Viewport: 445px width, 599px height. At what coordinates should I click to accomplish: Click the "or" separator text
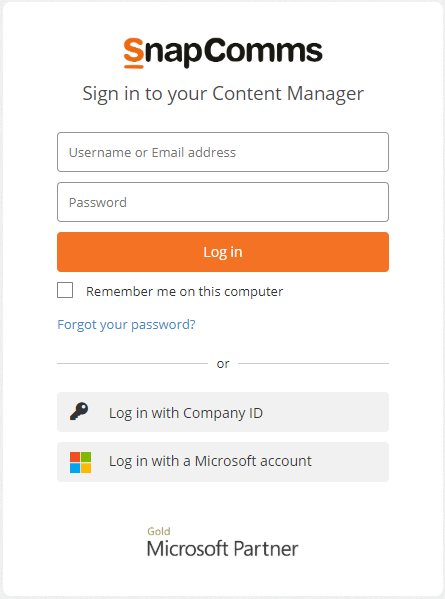[x=223, y=364]
